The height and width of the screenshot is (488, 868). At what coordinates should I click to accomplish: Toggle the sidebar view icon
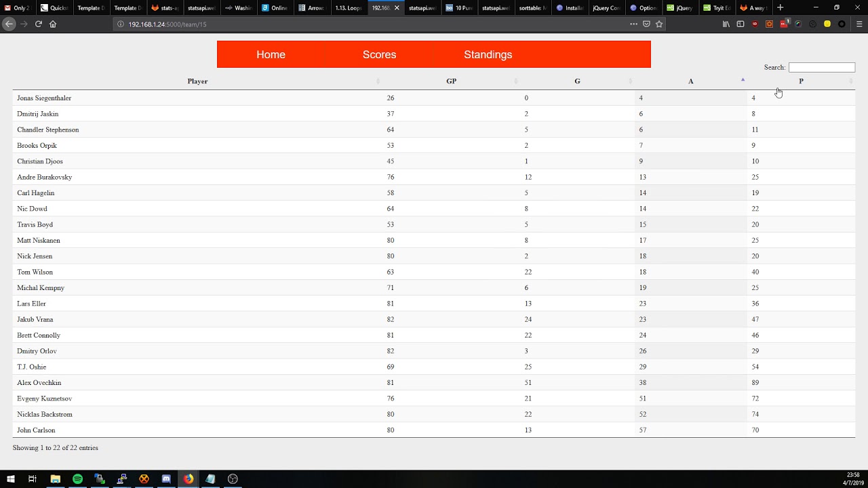[x=741, y=24]
